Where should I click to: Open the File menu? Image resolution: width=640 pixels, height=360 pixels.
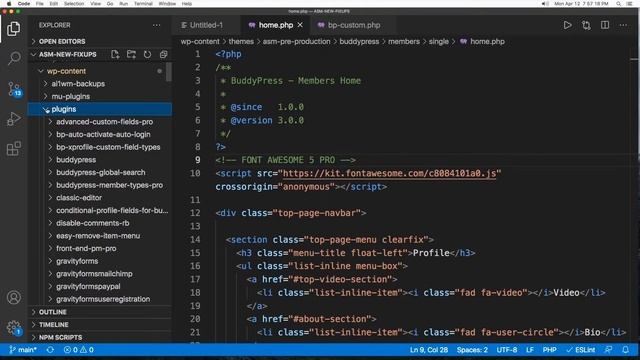tap(40, 4)
